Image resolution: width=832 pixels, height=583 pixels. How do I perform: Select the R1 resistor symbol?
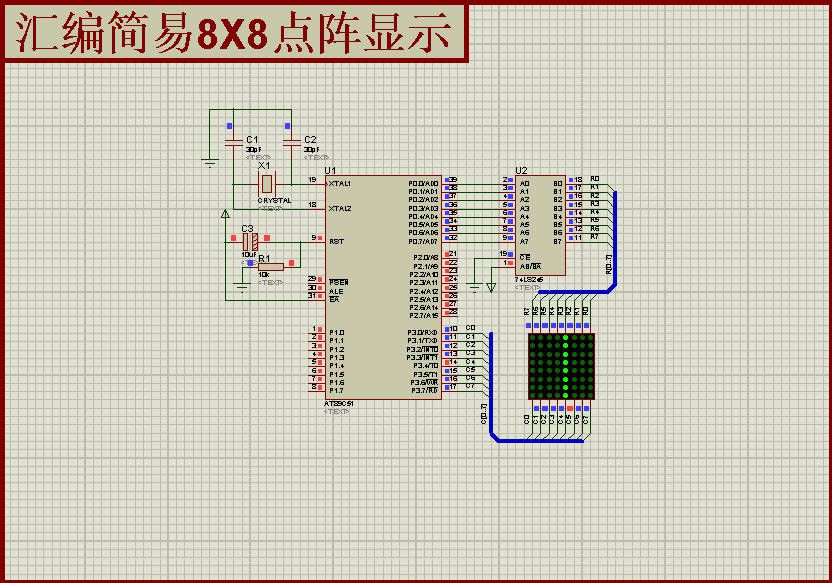271,267
